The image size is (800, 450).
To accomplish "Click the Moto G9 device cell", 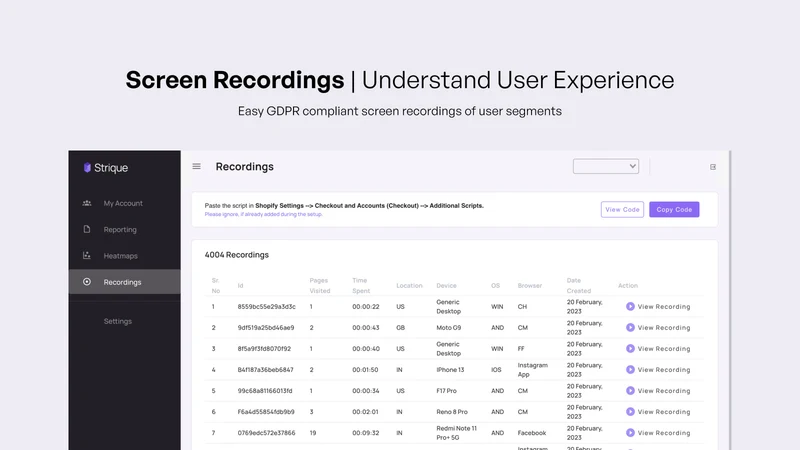I will (x=448, y=328).
